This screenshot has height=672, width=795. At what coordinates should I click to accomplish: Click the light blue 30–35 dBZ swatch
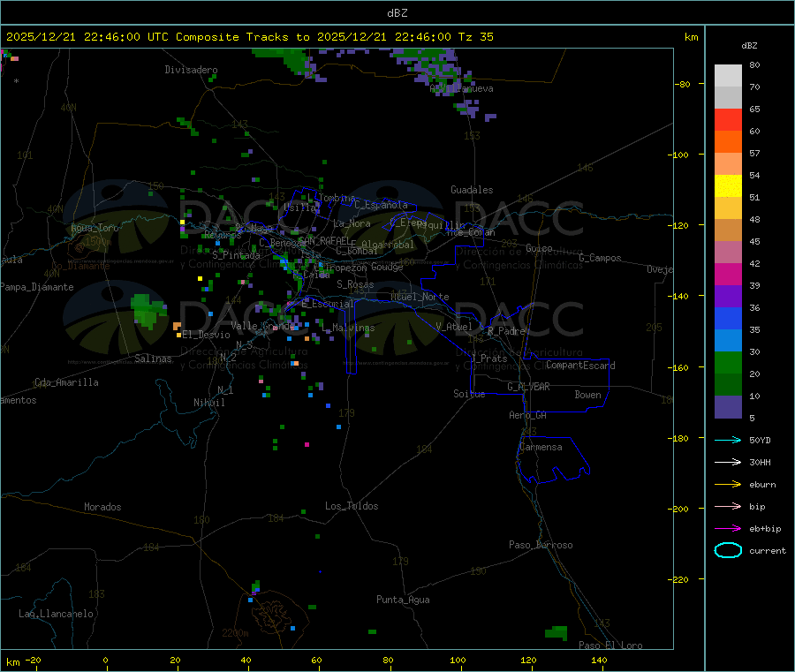click(728, 341)
